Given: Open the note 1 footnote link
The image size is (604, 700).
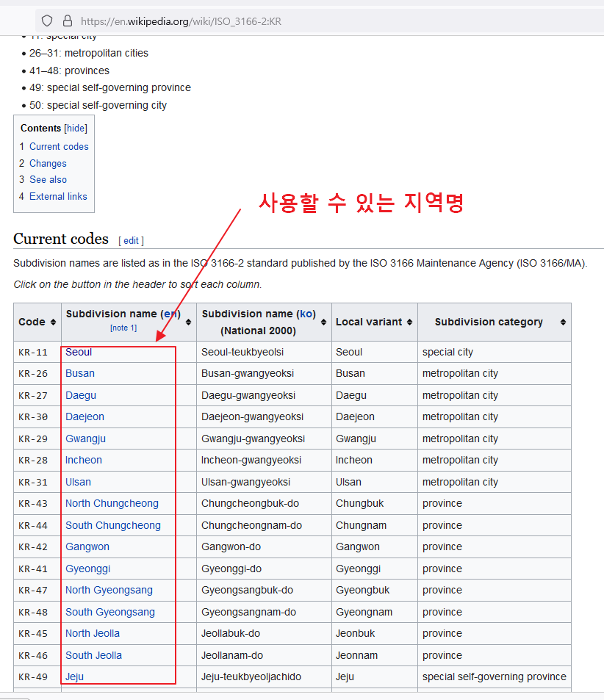Looking at the screenshot, I should click(x=123, y=328).
